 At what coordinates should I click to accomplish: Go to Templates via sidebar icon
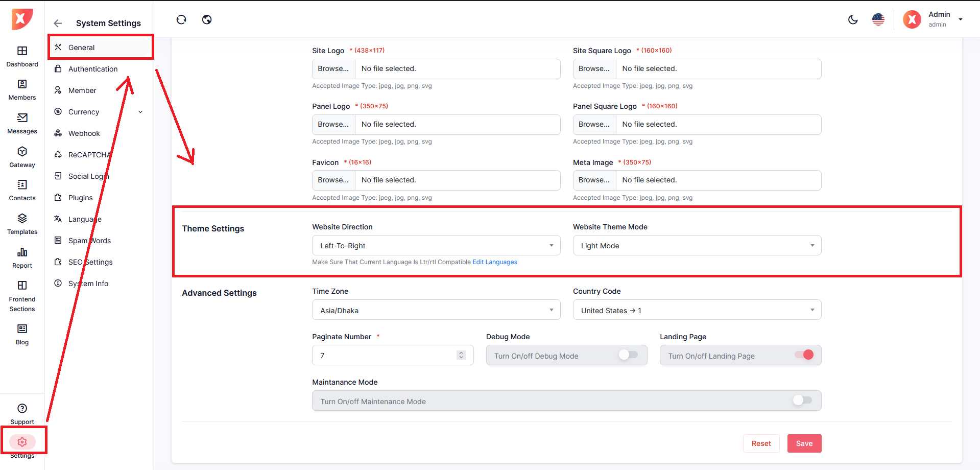(x=22, y=219)
